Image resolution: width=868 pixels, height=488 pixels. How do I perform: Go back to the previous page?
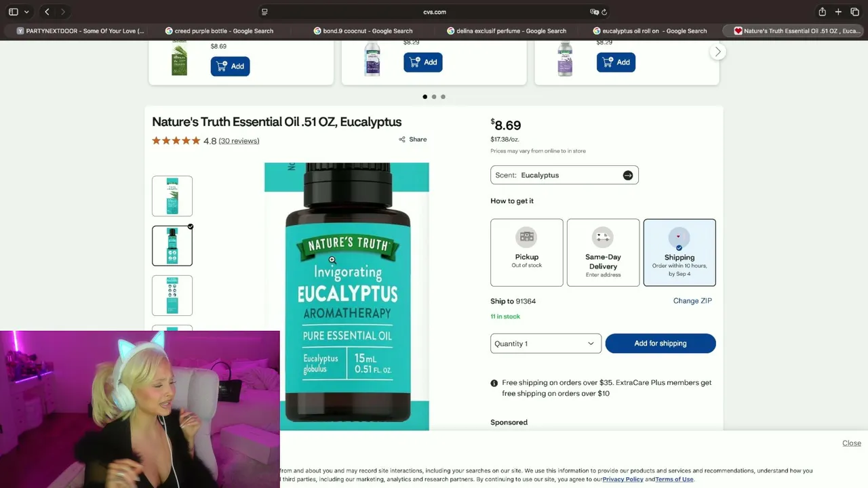(x=47, y=12)
